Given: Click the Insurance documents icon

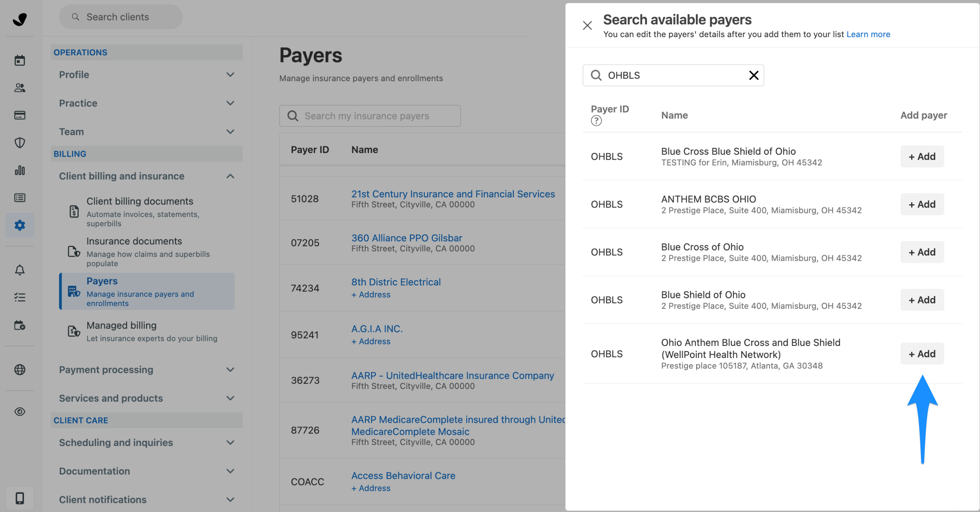Looking at the screenshot, I should [x=74, y=251].
